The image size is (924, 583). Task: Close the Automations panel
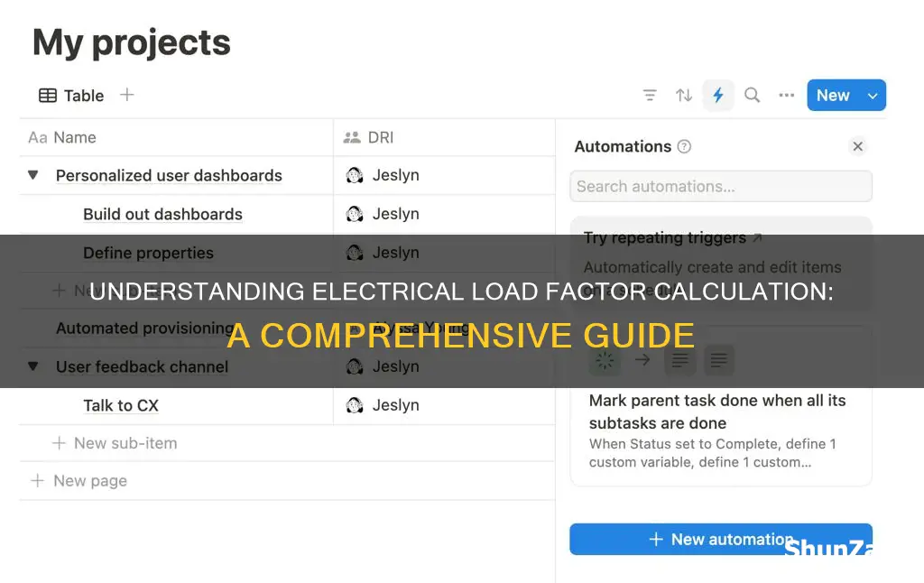pyautogui.click(x=857, y=146)
